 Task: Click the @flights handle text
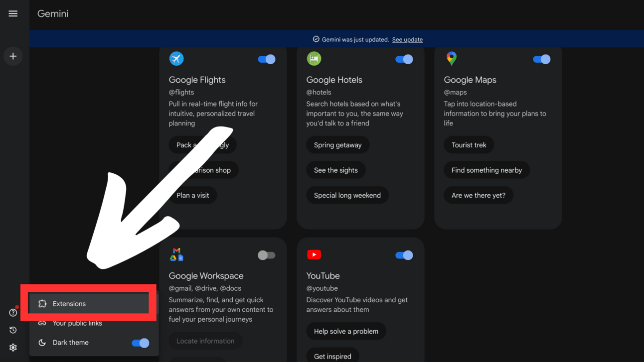click(181, 92)
